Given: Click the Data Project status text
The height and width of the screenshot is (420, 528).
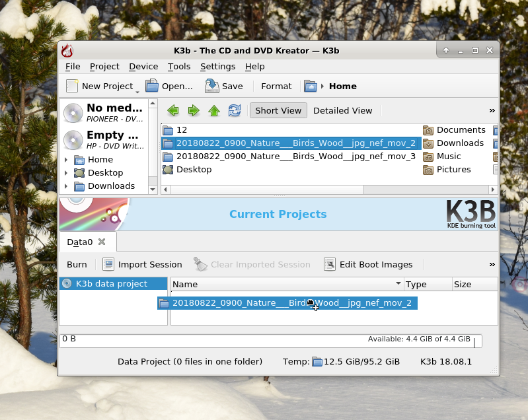Looking at the screenshot, I should pos(190,362).
